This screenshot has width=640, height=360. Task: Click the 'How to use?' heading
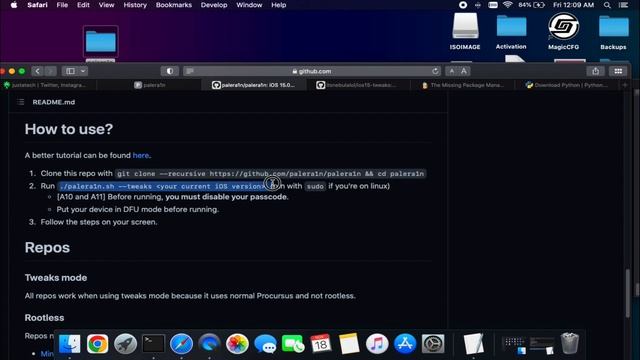tap(69, 129)
